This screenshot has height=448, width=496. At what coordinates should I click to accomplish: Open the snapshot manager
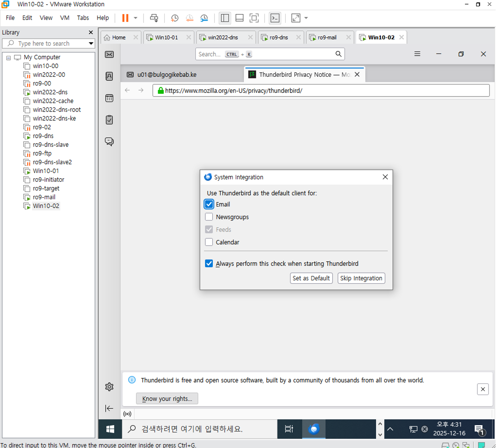tap(204, 18)
